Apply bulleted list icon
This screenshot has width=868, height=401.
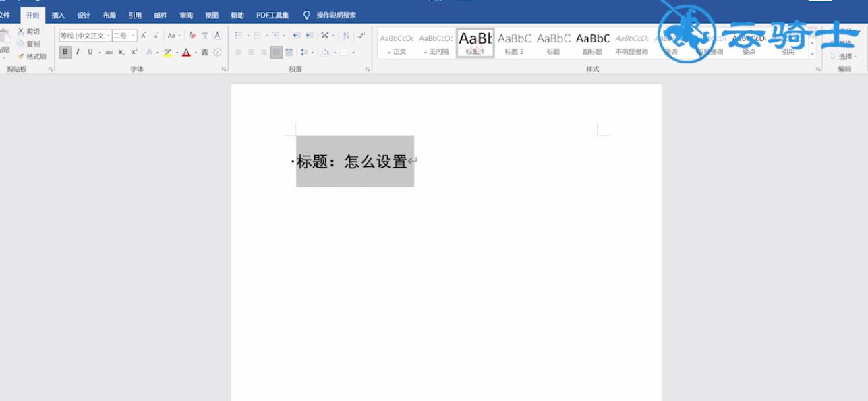tap(238, 35)
